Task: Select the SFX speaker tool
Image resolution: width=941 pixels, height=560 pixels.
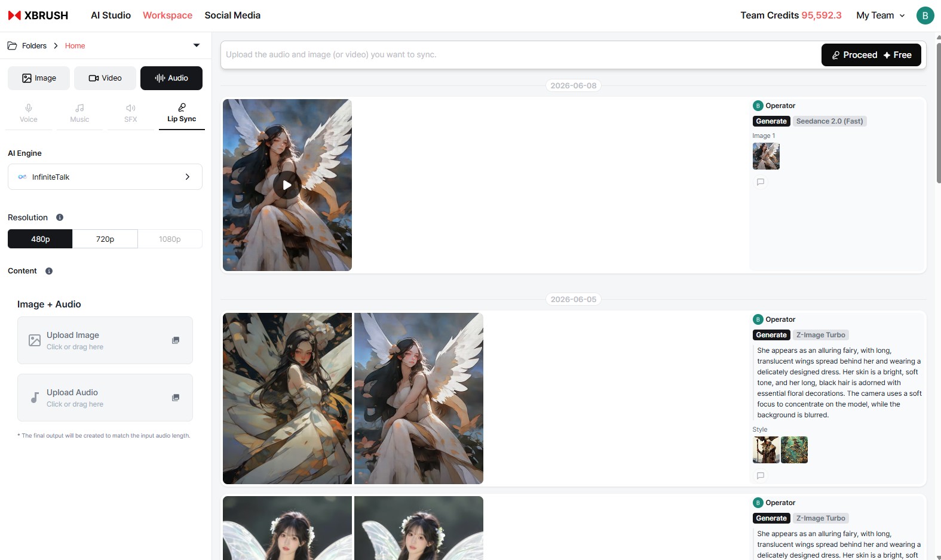Action: (131, 113)
